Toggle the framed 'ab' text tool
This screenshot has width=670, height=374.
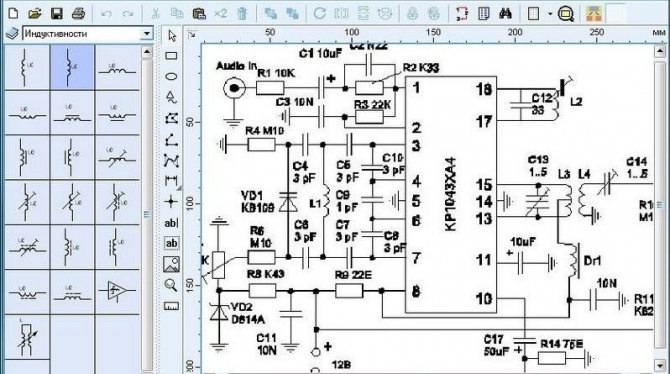171,243
